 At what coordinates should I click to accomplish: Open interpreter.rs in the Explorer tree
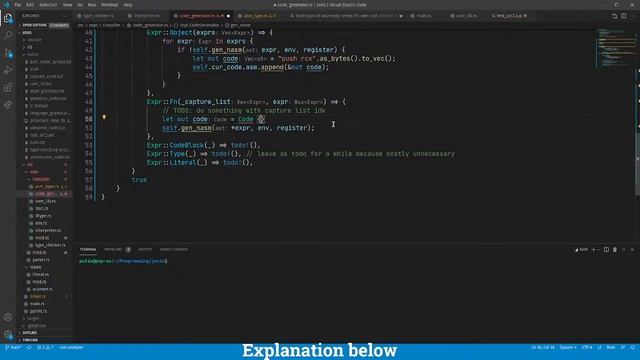pyautogui.click(x=48, y=231)
